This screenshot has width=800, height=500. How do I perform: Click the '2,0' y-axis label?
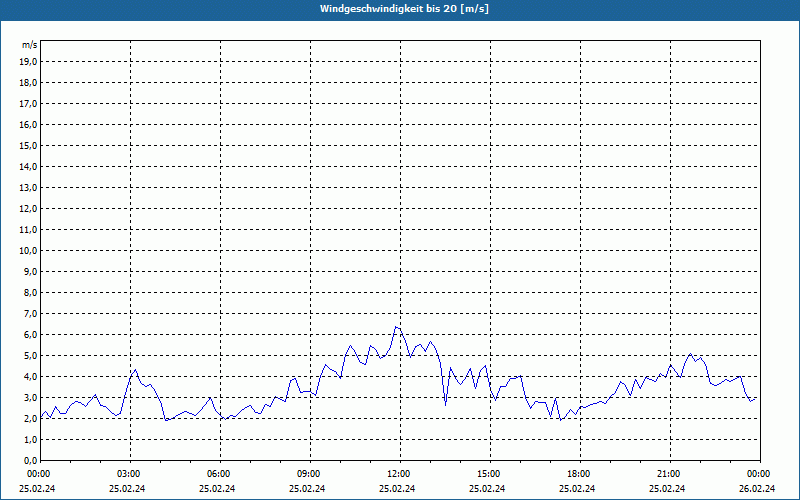click(30, 418)
